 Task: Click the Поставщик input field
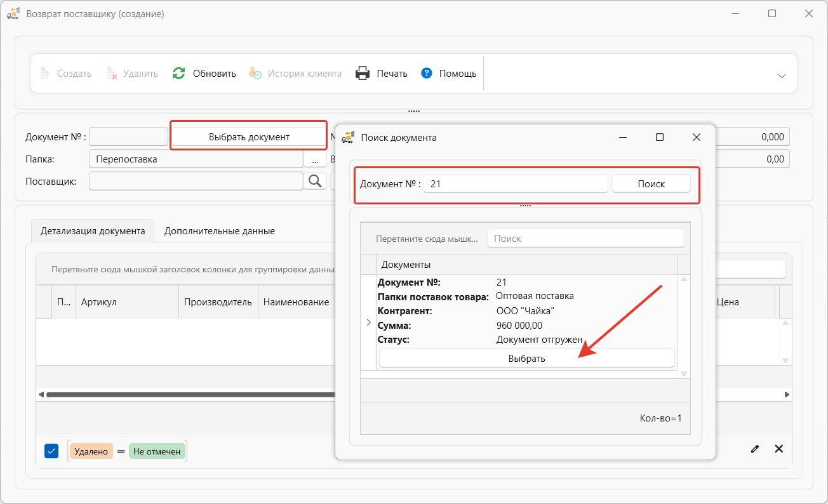pos(196,182)
